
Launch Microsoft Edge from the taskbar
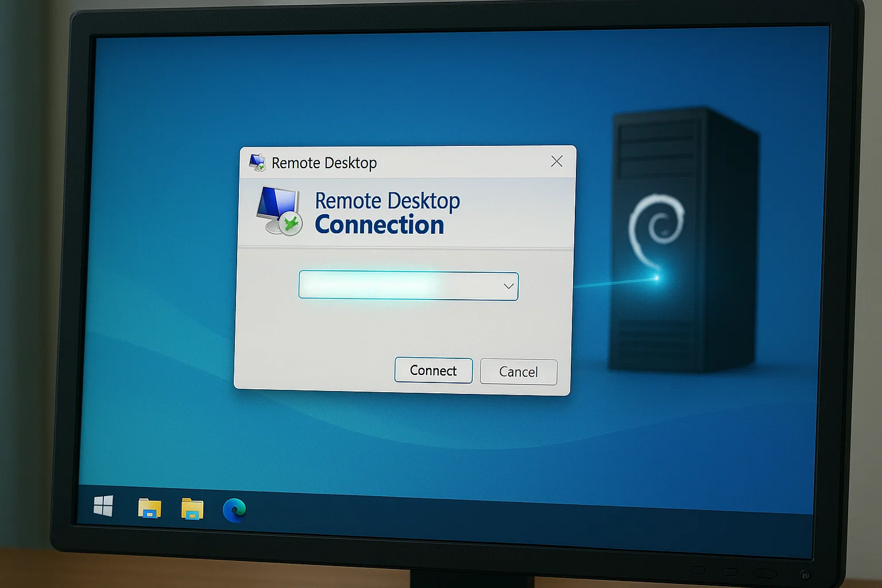tap(234, 510)
